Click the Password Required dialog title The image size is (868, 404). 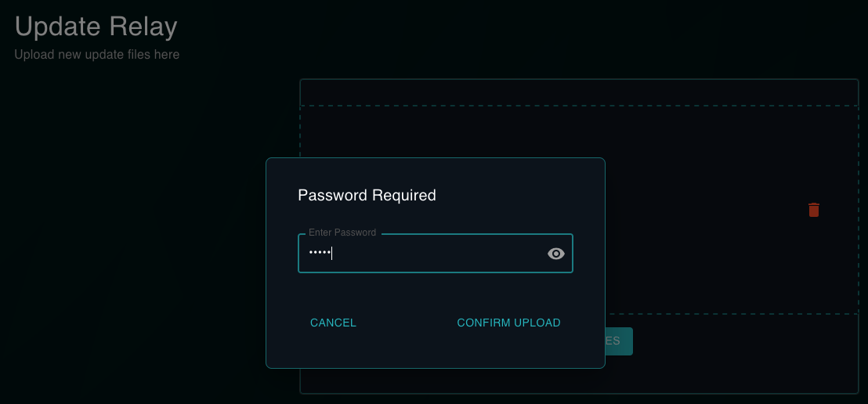pos(367,196)
